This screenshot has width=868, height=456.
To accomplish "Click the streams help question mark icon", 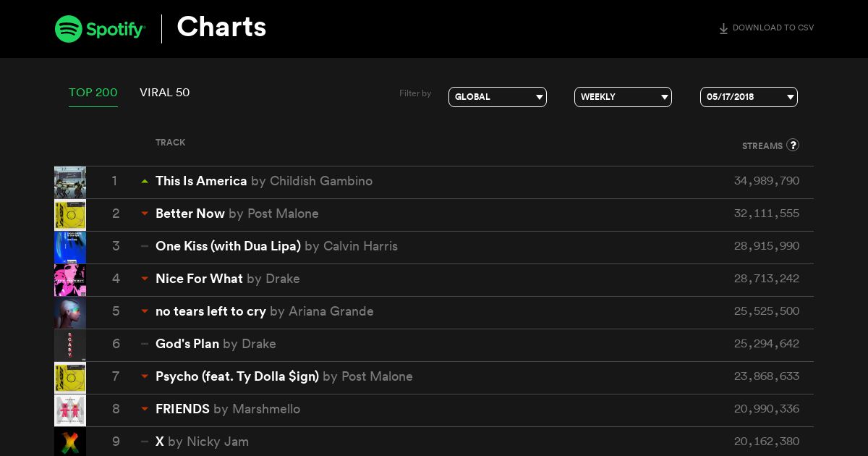I will click(793, 145).
